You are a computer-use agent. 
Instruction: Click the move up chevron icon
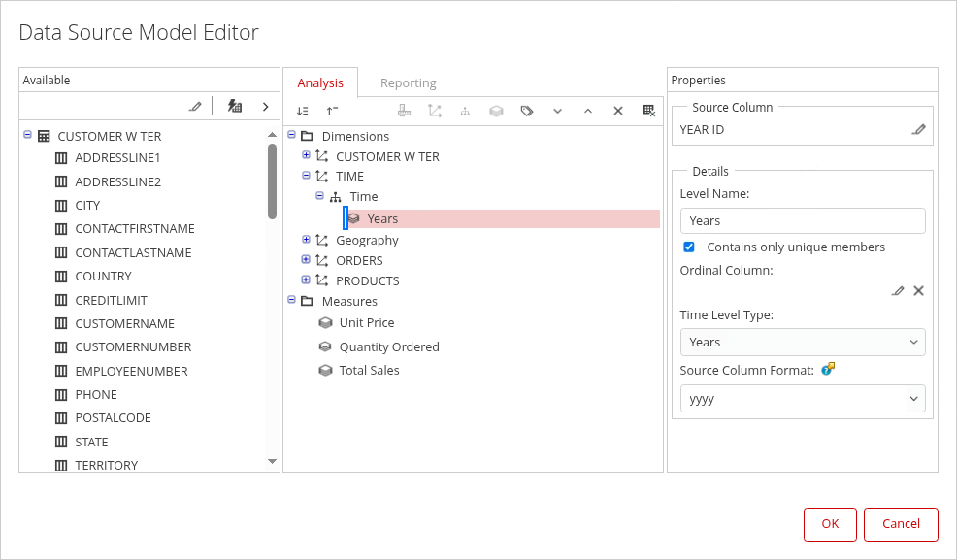click(587, 112)
